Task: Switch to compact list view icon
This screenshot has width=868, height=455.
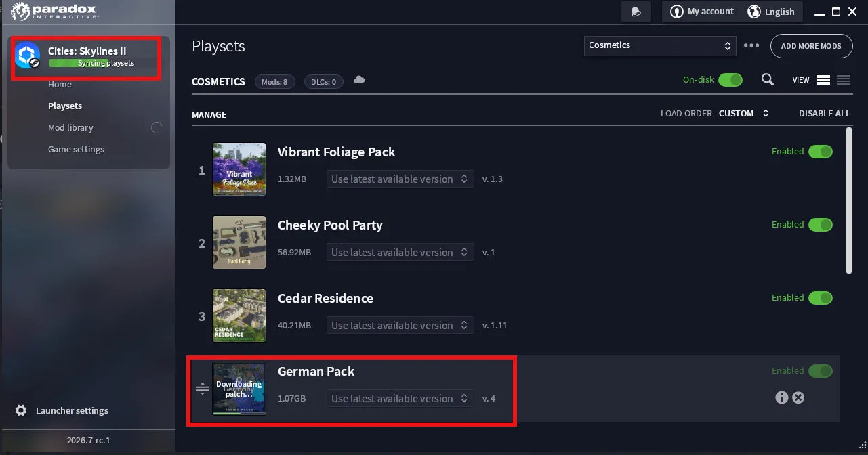Action: 844,80
